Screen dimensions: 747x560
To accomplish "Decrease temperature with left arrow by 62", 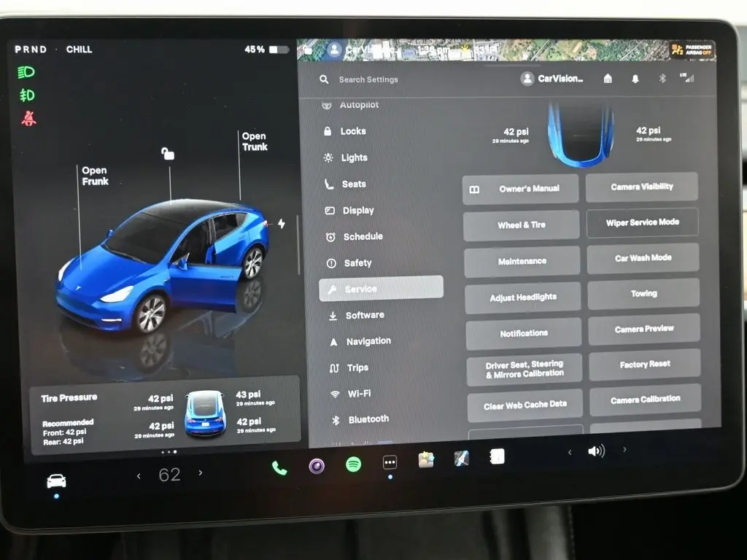I will [139, 475].
